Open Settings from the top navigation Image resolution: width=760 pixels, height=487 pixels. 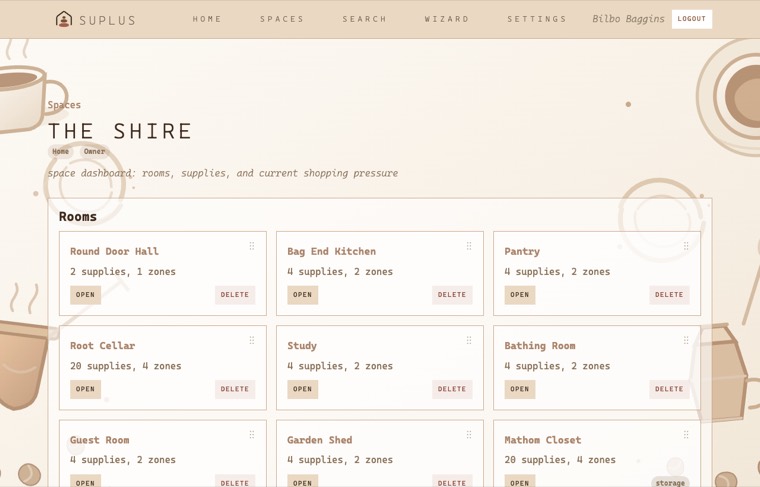point(537,19)
